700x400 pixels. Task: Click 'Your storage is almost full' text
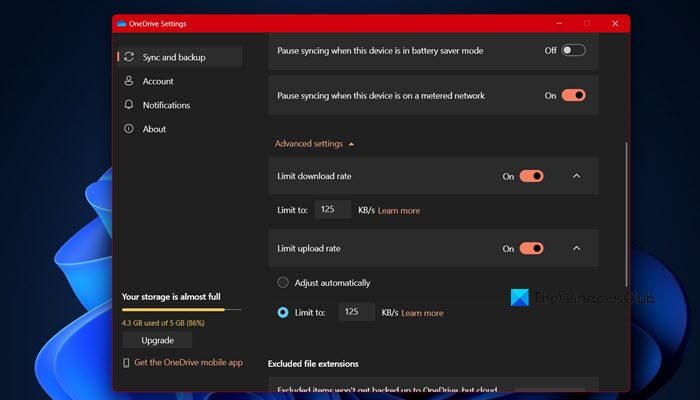171,297
